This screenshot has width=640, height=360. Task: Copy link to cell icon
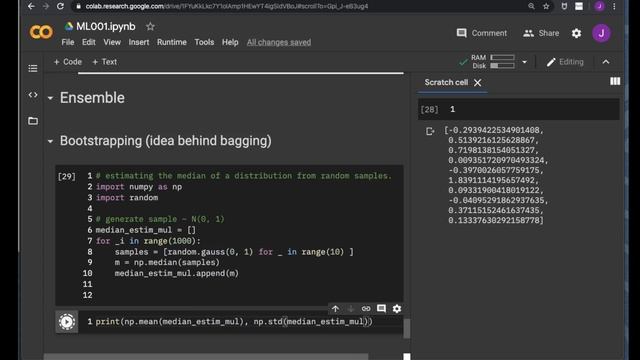pyautogui.click(x=366, y=309)
